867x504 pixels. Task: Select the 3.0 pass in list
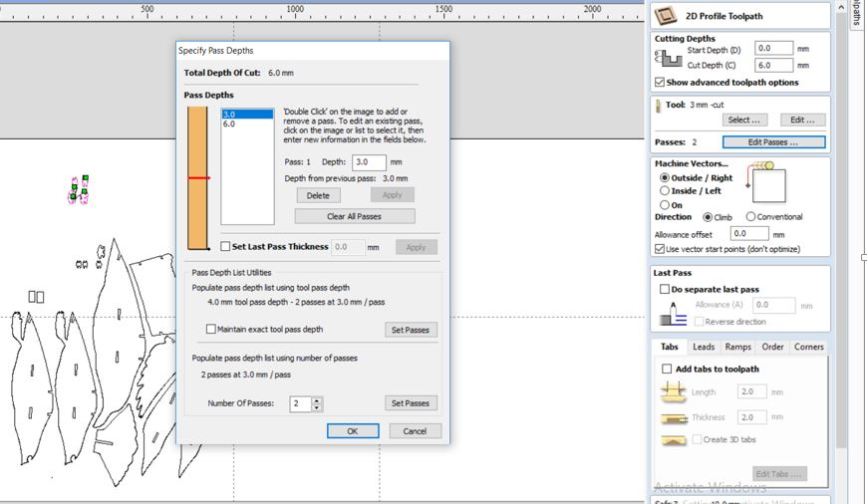pos(247,115)
